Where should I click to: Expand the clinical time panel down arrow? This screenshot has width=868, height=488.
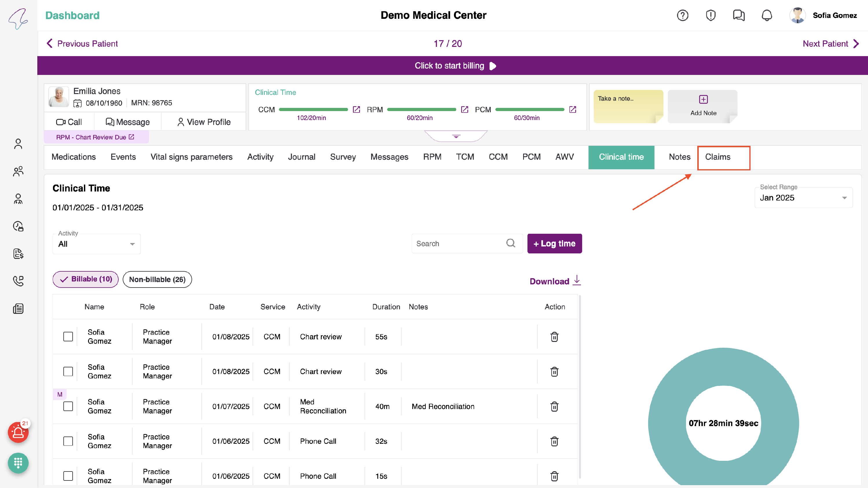pos(456,137)
